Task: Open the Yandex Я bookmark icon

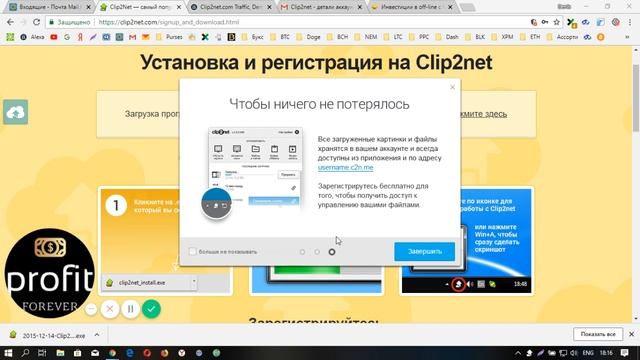Action: [x=80, y=37]
